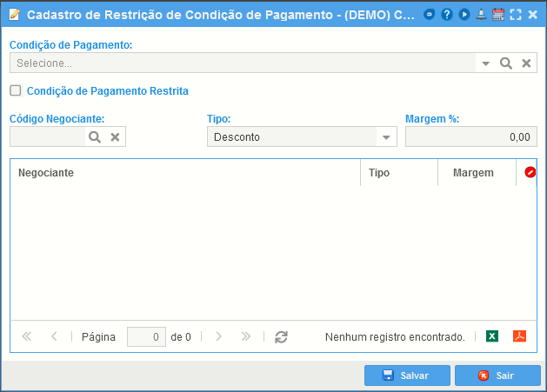The width and height of the screenshot is (547, 392).
Task: Go to first page of grid
Action: pos(26,336)
